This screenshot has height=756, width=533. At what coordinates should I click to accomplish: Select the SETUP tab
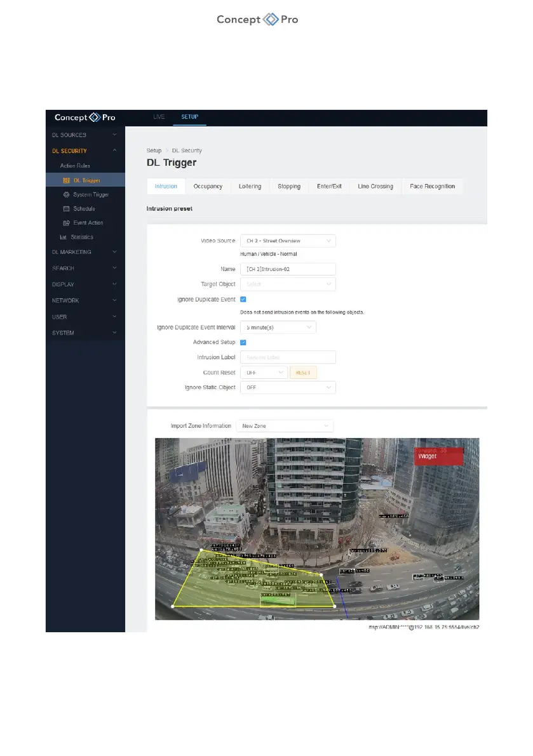pos(189,117)
